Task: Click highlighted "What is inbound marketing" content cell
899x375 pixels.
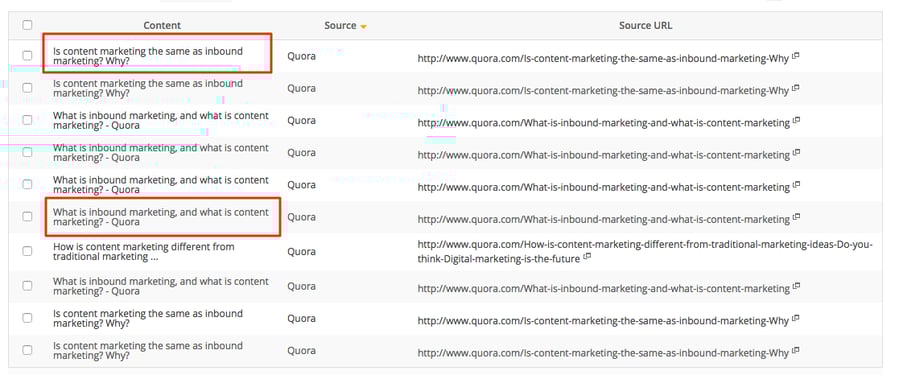Action: point(163,217)
